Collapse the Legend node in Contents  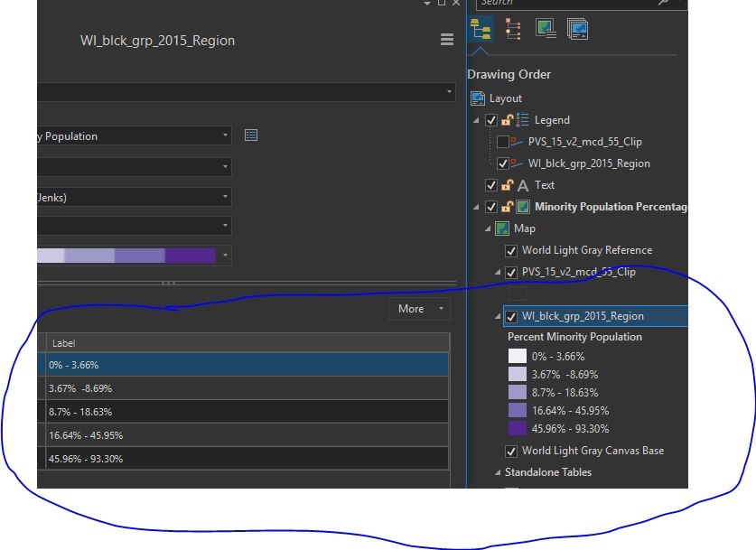pyautogui.click(x=476, y=120)
